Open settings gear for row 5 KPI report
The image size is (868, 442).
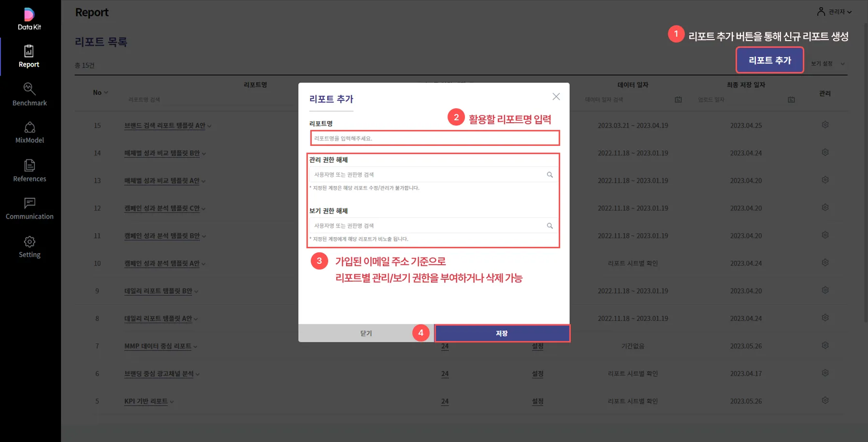pos(825,400)
